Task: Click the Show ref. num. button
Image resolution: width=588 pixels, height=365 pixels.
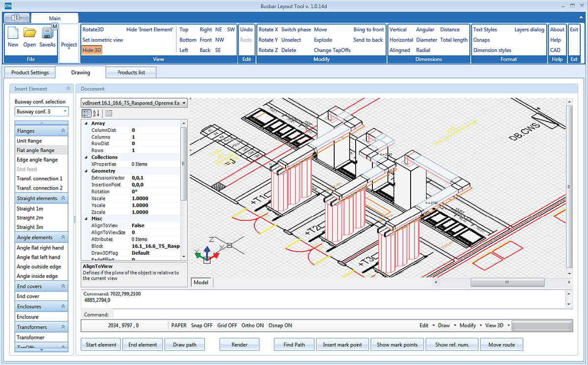Action: click(x=452, y=344)
